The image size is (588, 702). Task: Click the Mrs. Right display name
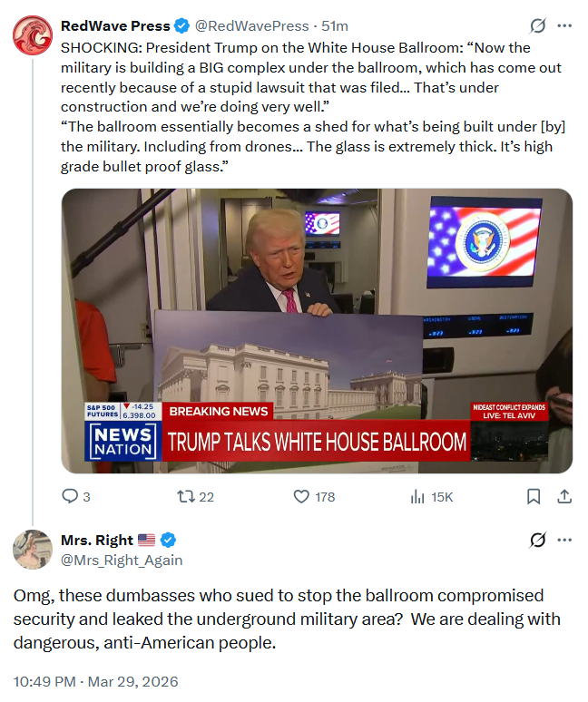(97, 540)
